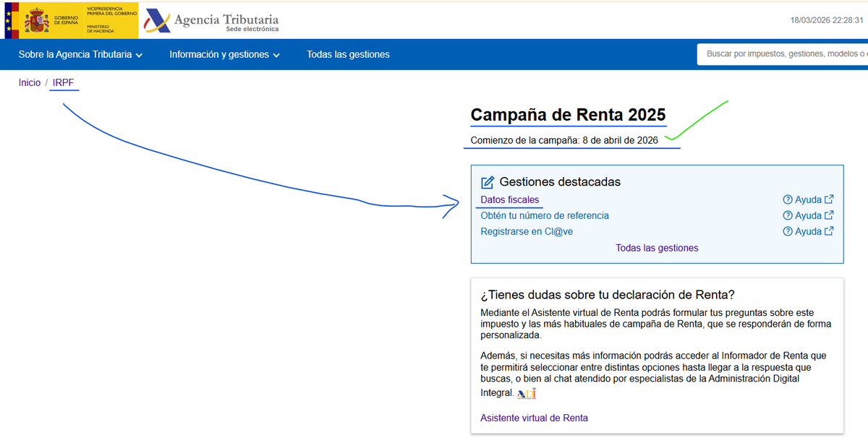Click the Gestiones destacadas heading text
Image resolution: width=868 pixels, height=443 pixels.
(560, 182)
